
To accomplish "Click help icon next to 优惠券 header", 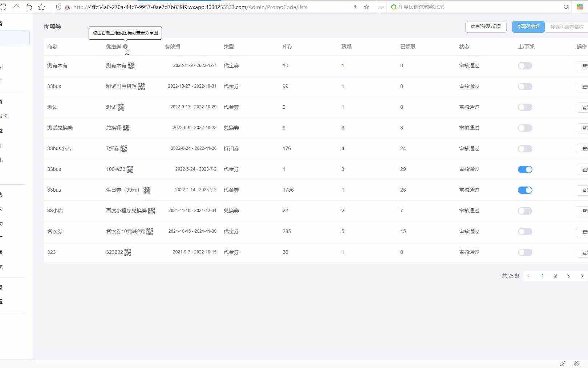I will pos(125,47).
